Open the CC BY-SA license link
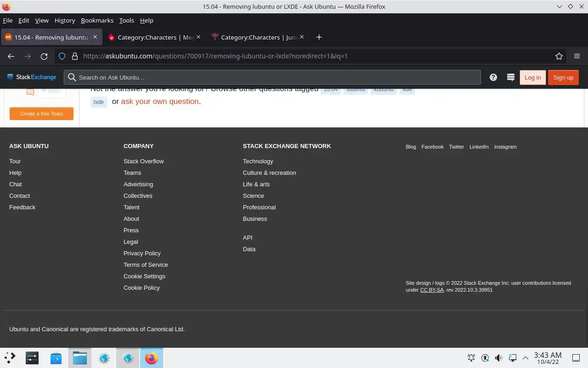588x368 pixels. click(x=432, y=290)
